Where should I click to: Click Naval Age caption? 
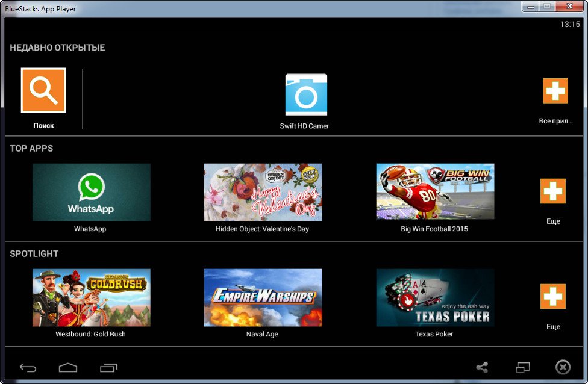pyautogui.click(x=262, y=334)
